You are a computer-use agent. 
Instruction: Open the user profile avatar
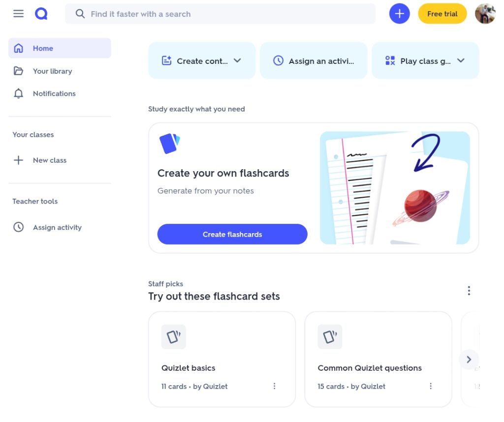485,14
